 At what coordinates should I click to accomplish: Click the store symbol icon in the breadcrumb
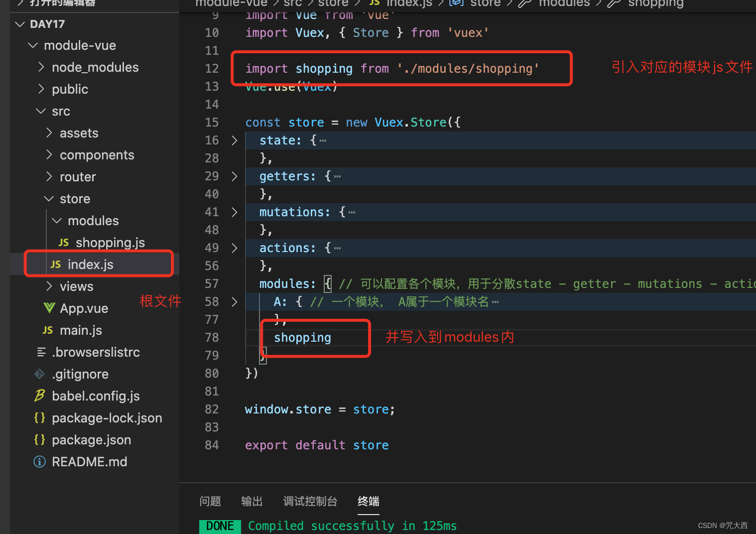[x=456, y=3]
